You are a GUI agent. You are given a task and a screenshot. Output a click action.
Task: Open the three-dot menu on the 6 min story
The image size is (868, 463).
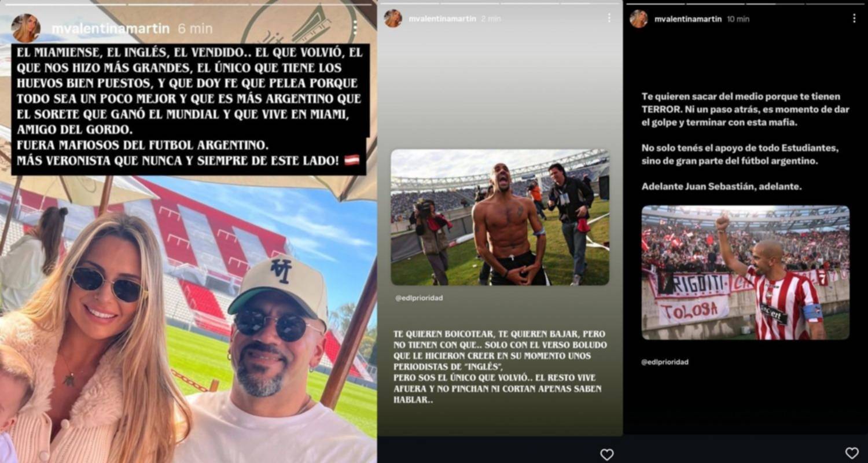355,27
